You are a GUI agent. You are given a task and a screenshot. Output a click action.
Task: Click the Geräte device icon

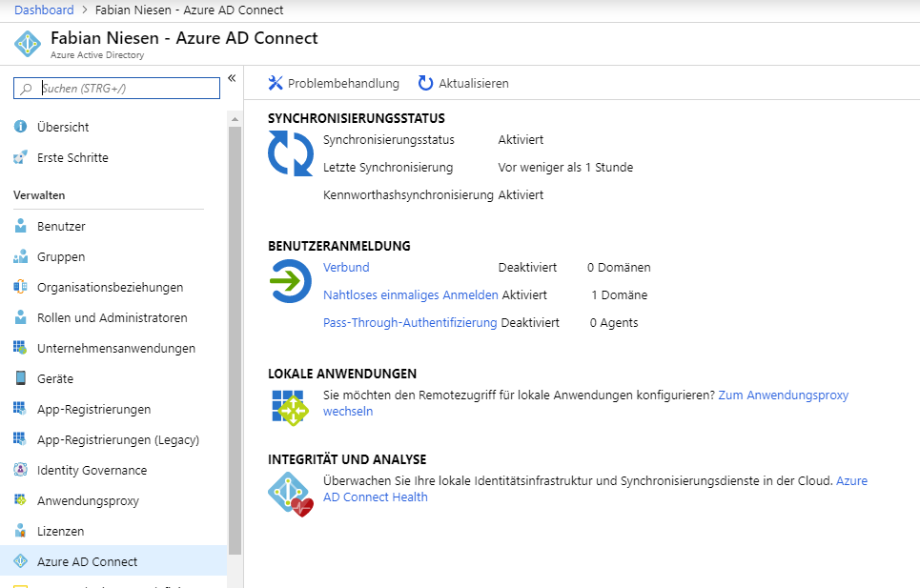[x=21, y=378]
